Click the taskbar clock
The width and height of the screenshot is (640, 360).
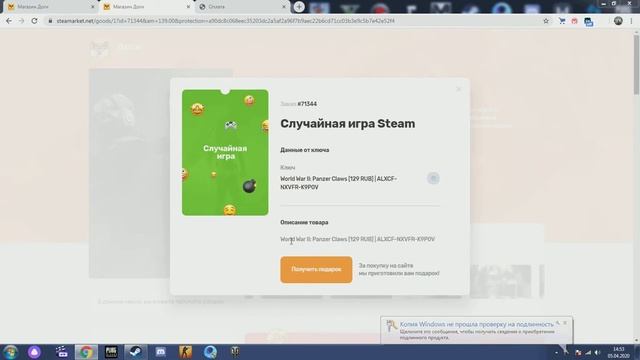(x=619, y=352)
